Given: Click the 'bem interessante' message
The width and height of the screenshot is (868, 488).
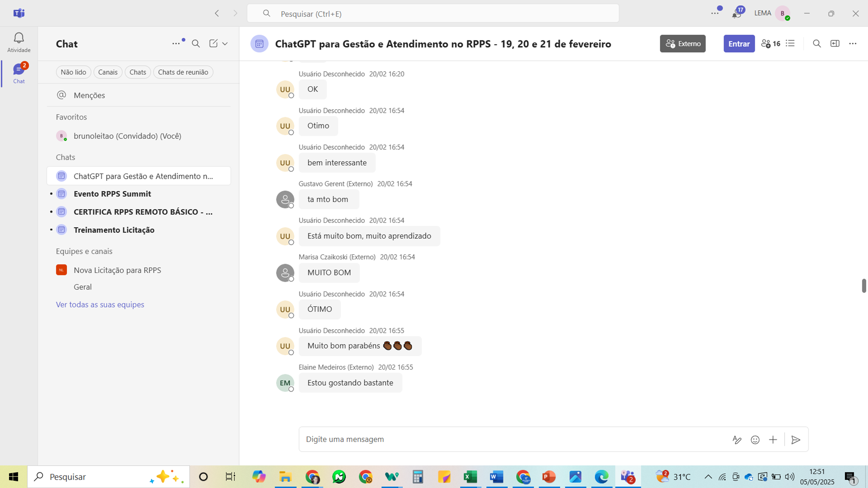Looking at the screenshot, I should pyautogui.click(x=337, y=163).
